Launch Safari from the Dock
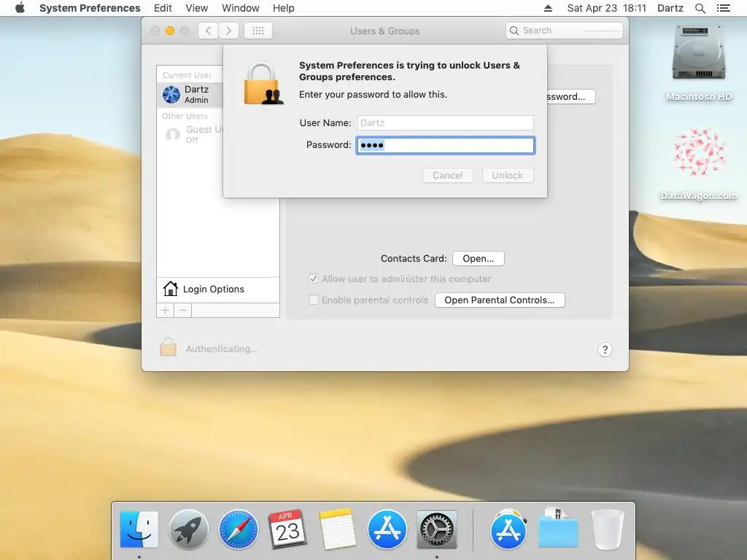This screenshot has width=747, height=560. click(239, 529)
